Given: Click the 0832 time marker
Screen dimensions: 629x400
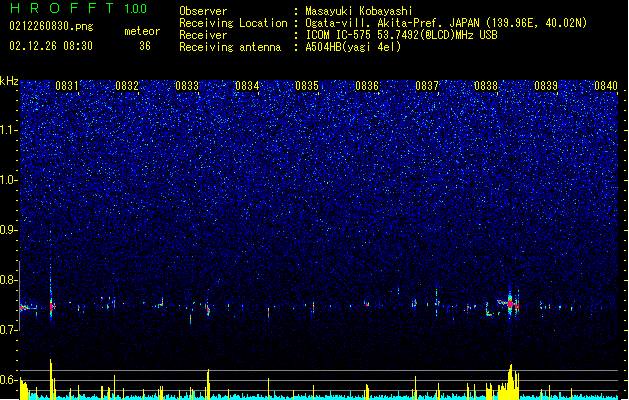Looking at the screenshot, I should [127, 86].
